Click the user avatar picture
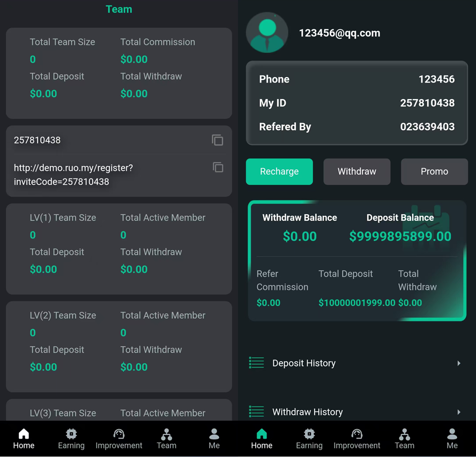Viewport: 476px width, 457px height. point(267,33)
